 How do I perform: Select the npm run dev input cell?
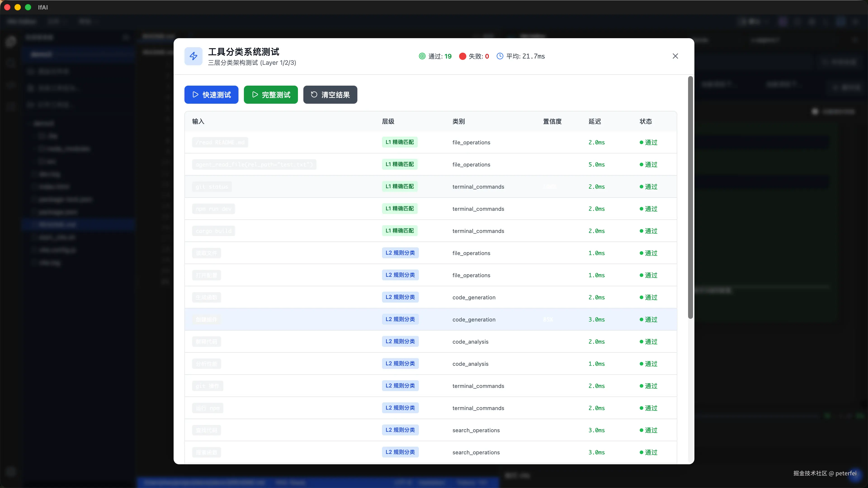pos(213,209)
